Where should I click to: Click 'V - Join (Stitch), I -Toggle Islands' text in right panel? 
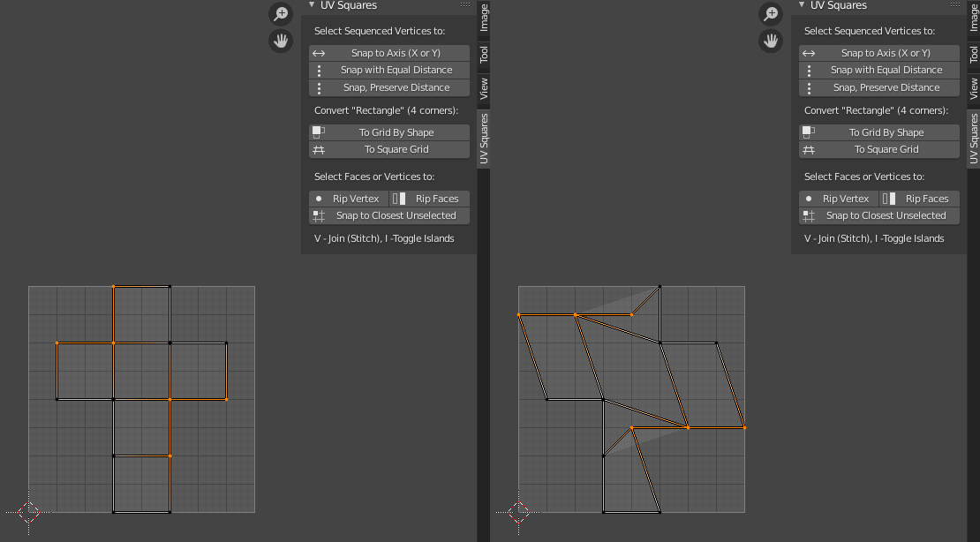pos(874,239)
